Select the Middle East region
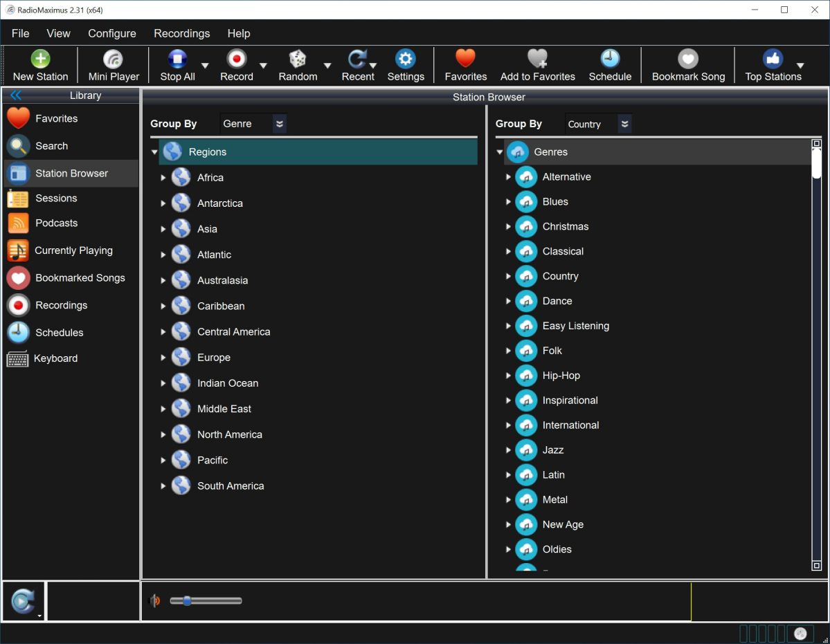This screenshot has width=830, height=644. 224,409
